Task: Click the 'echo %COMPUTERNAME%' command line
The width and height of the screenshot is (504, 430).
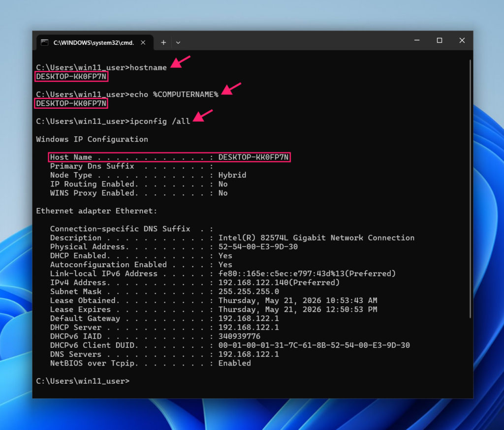Action: 127,94
